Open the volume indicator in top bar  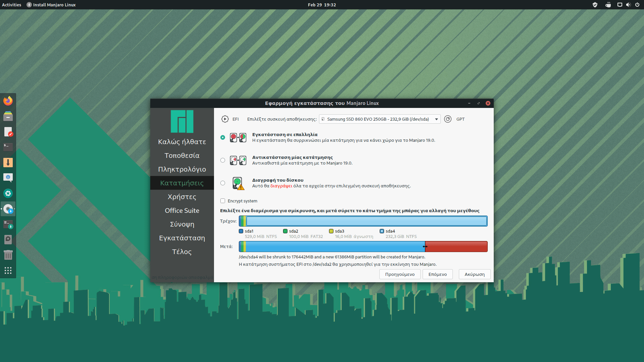[628, 5]
